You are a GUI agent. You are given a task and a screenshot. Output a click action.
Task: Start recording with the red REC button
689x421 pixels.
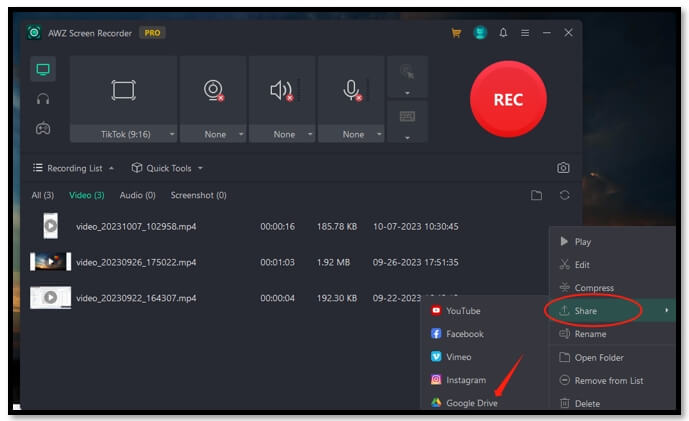point(508,99)
